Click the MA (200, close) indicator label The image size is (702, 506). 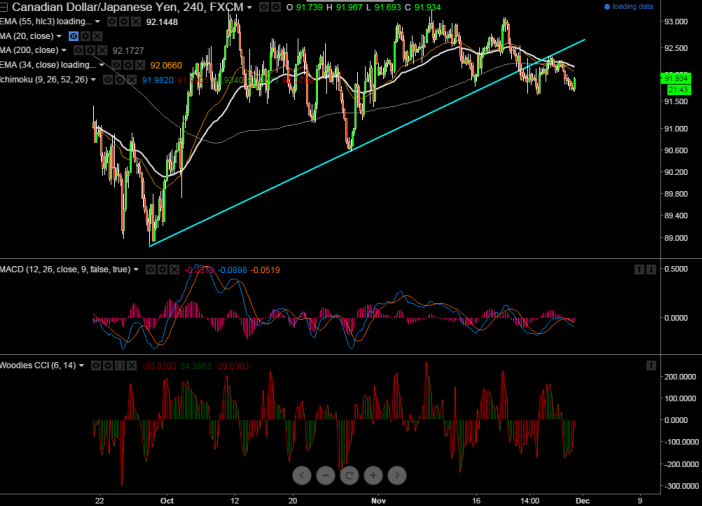(x=29, y=50)
